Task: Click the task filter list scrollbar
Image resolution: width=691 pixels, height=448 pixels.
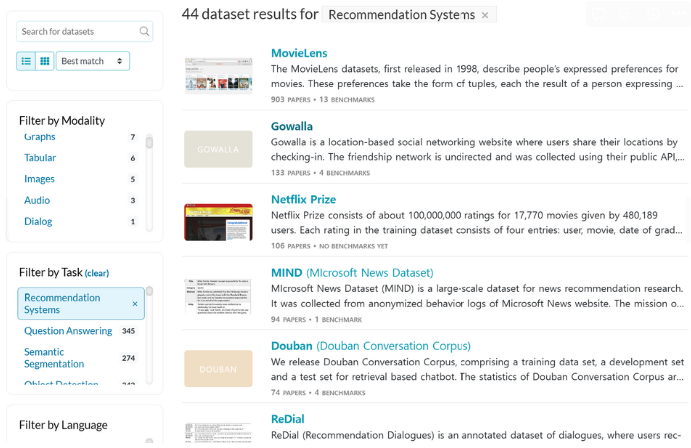Action: coord(149,291)
